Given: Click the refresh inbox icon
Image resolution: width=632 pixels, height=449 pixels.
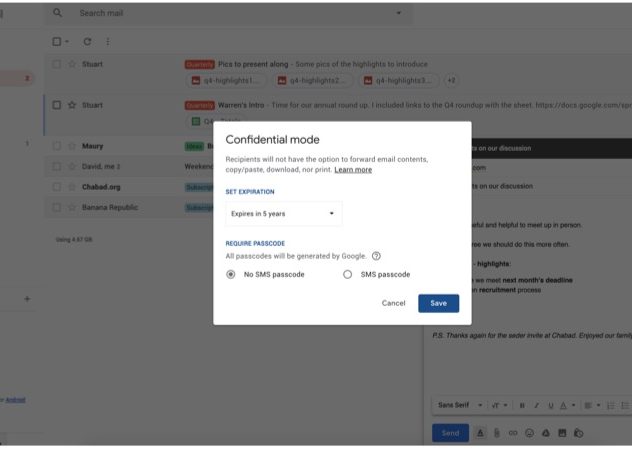Looking at the screenshot, I should click(x=88, y=41).
